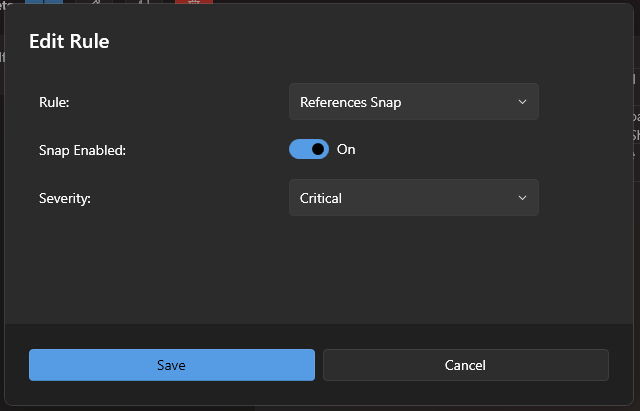Viewport: 640px width, 411px height.
Task: Click the dimmed background right of the dialog
Action: pos(637,250)
